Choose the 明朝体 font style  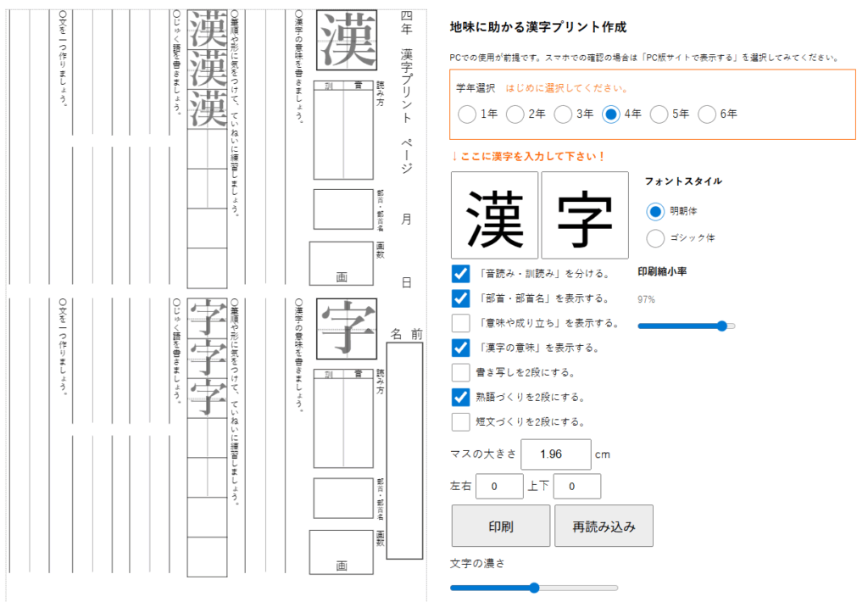click(x=655, y=211)
